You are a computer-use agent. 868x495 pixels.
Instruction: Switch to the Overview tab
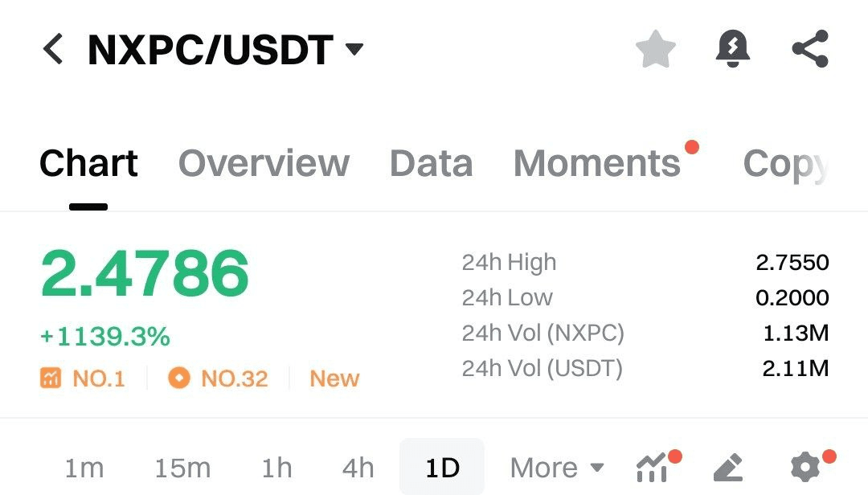coord(264,163)
